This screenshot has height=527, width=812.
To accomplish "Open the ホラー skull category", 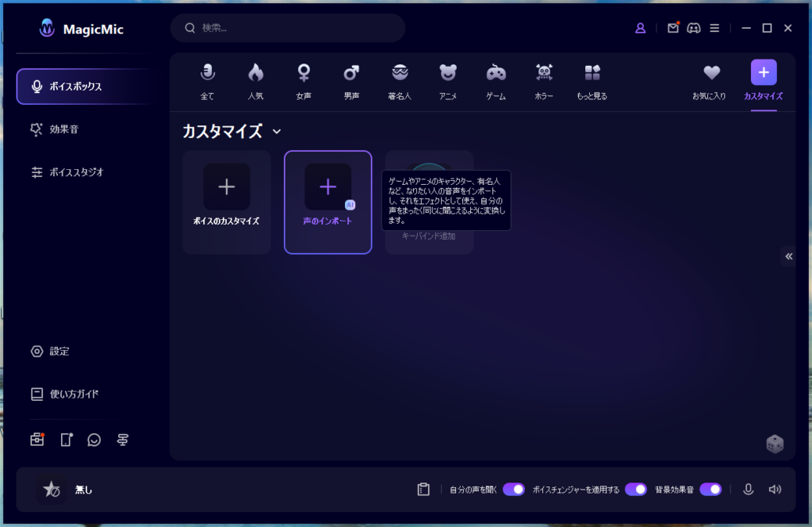I will coord(544,73).
